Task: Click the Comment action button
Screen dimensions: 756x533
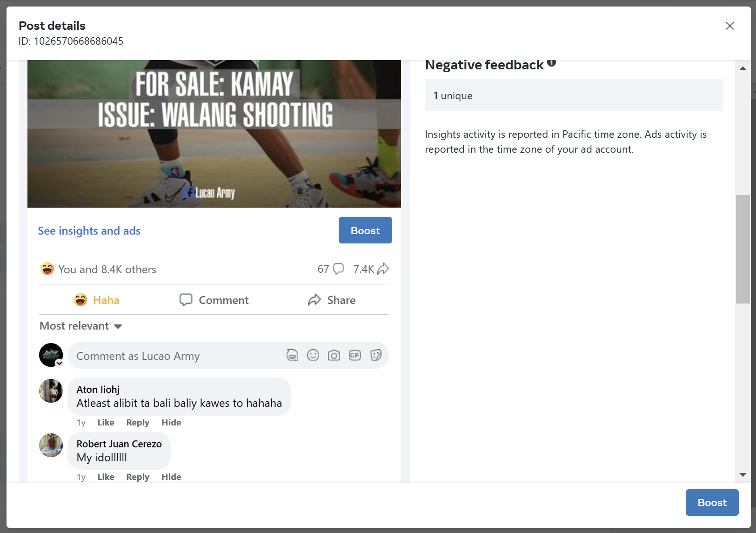Action: 214,300
